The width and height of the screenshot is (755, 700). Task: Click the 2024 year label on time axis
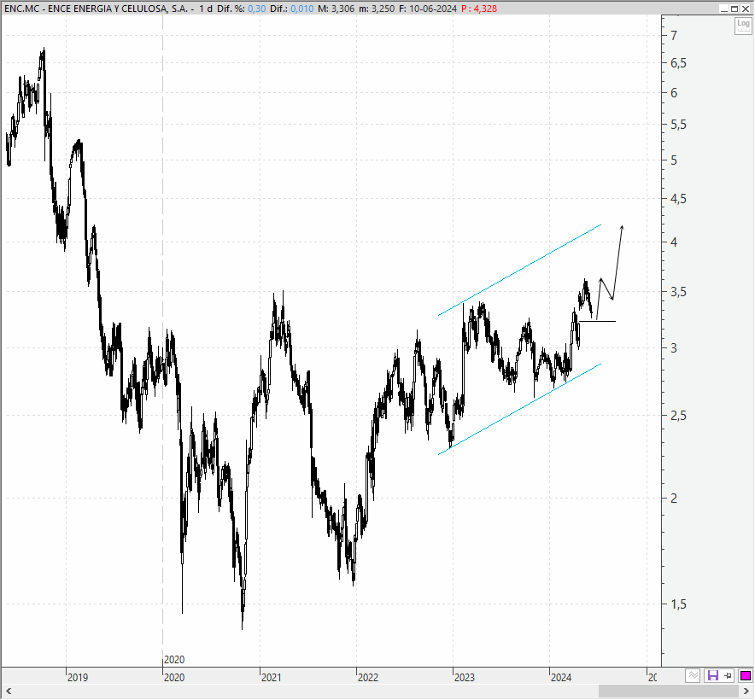(x=561, y=677)
